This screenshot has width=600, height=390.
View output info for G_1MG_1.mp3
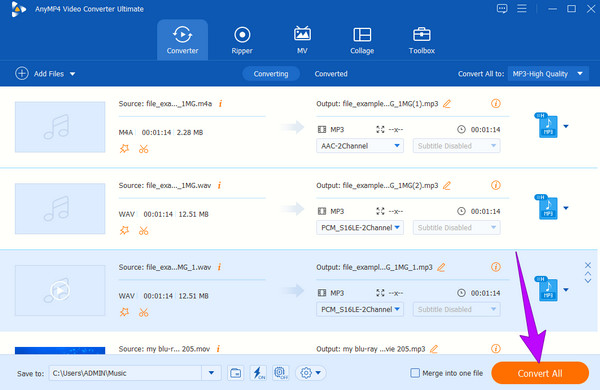(496, 267)
